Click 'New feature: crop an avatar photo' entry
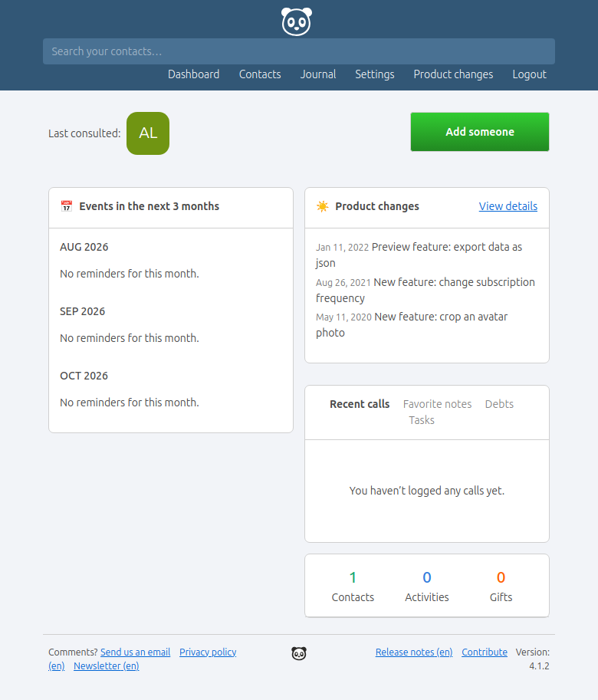 tap(412, 324)
